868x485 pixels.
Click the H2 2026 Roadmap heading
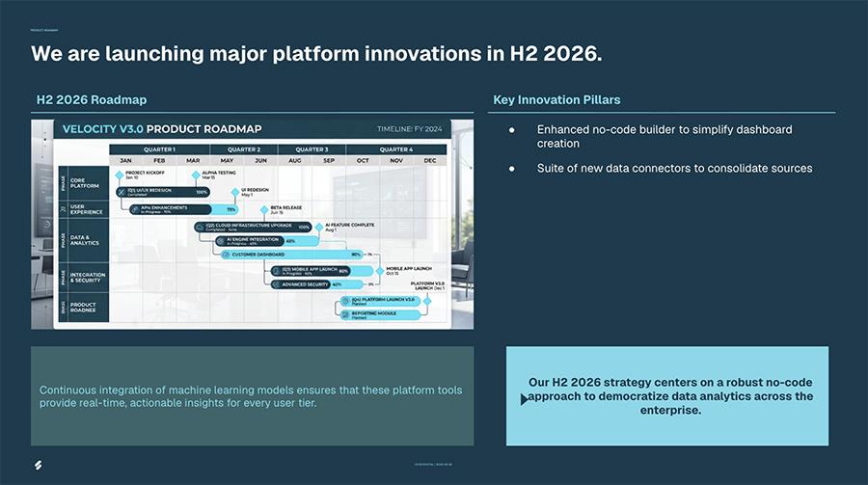92,99
